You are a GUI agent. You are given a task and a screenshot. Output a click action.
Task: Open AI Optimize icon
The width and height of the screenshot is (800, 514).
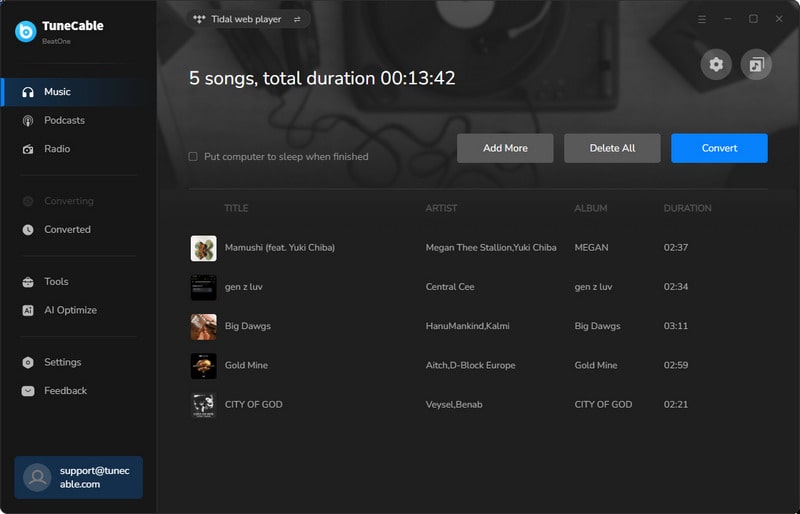pos(28,310)
